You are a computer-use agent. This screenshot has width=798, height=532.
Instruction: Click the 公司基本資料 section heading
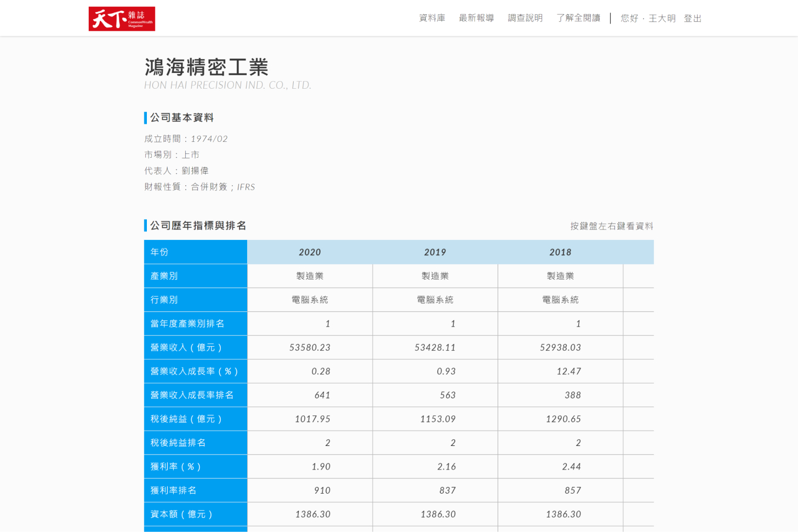tap(182, 118)
